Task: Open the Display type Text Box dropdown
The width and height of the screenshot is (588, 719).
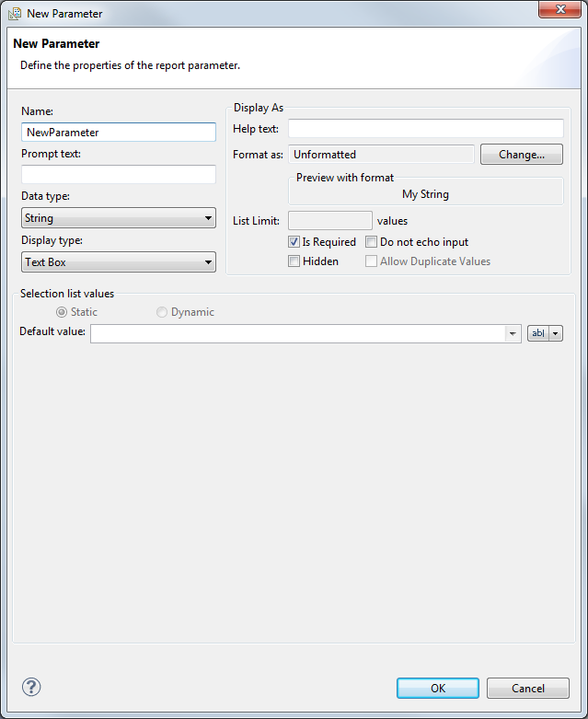Action: pos(119,262)
